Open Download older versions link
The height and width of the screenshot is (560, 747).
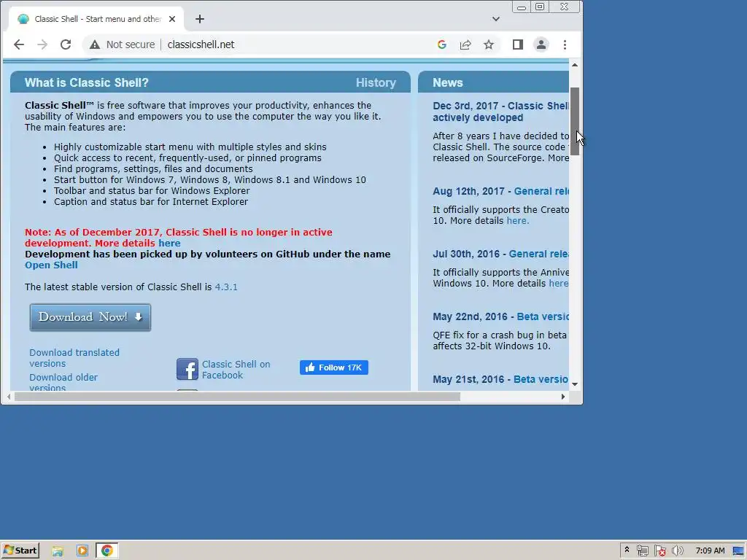pyautogui.click(x=63, y=382)
